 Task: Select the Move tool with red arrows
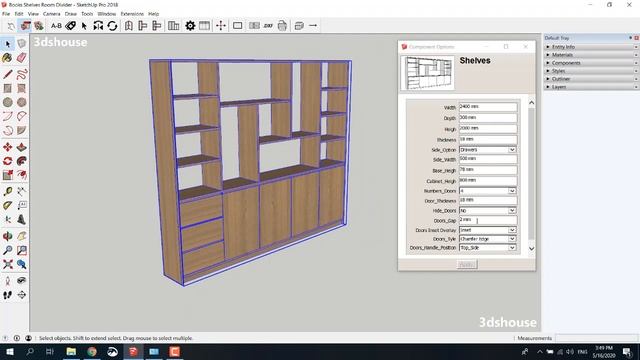tap(7, 147)
